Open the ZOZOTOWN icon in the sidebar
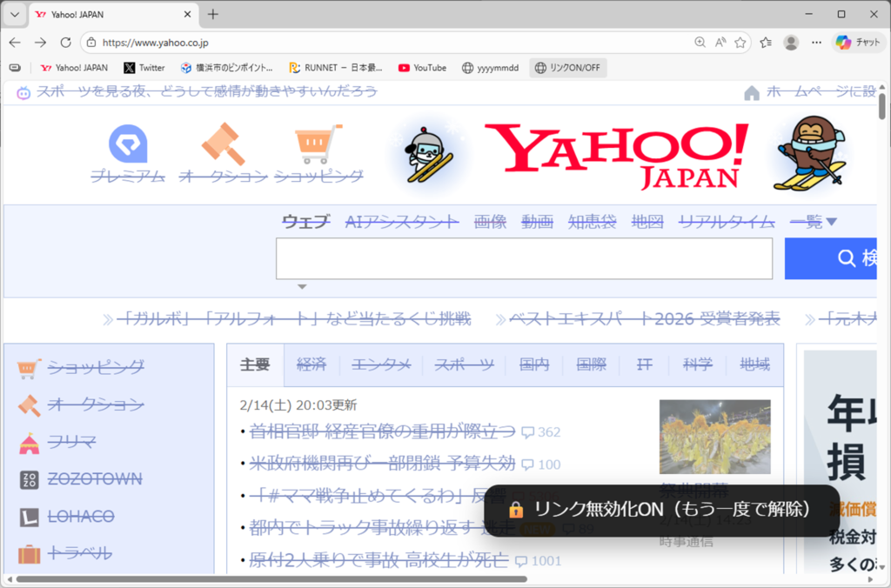This screenshot has width=891, height=588. (29, 480)
